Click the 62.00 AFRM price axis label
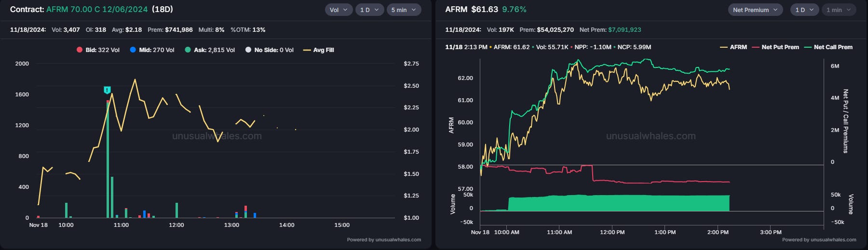Viewport: 868px width, 250px height. point(465,78)
